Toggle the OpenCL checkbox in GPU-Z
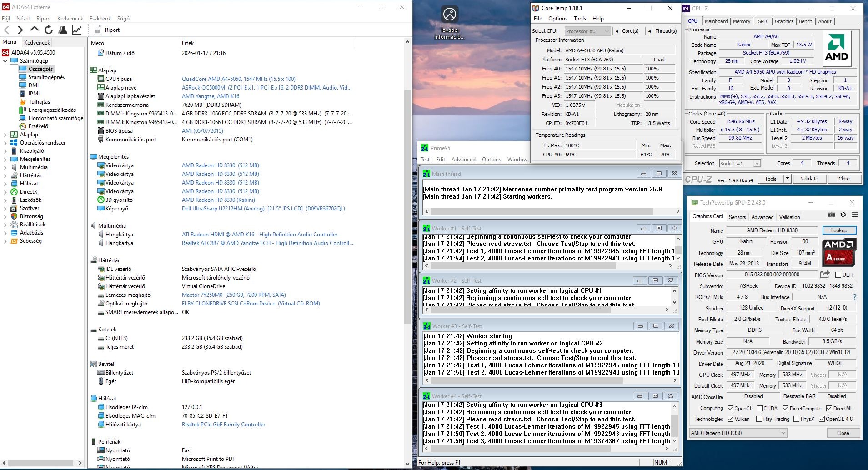 click(730, 409)
